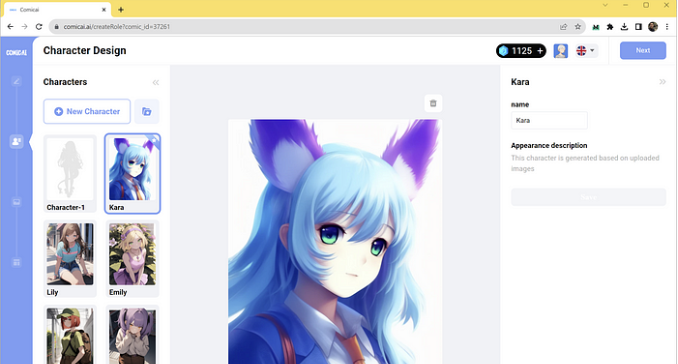Open the green M browser extension

[x=596, y=27]
